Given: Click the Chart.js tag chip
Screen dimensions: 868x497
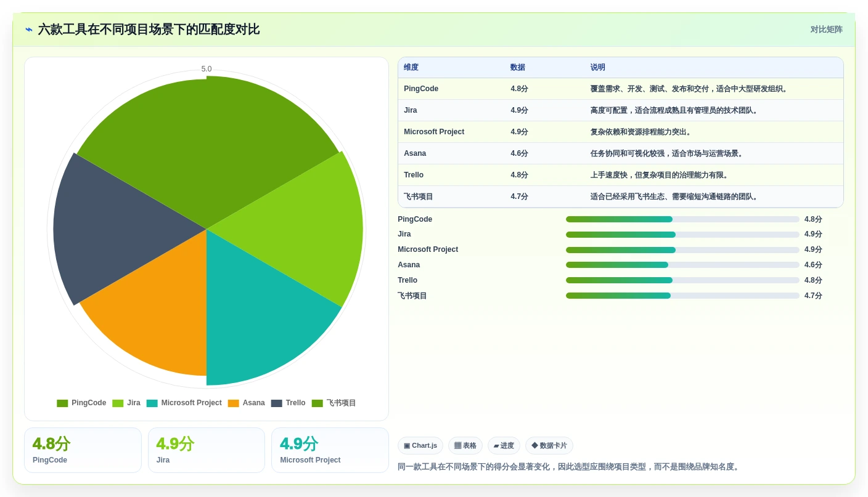Looking at the screenshot, I should 420,445.
